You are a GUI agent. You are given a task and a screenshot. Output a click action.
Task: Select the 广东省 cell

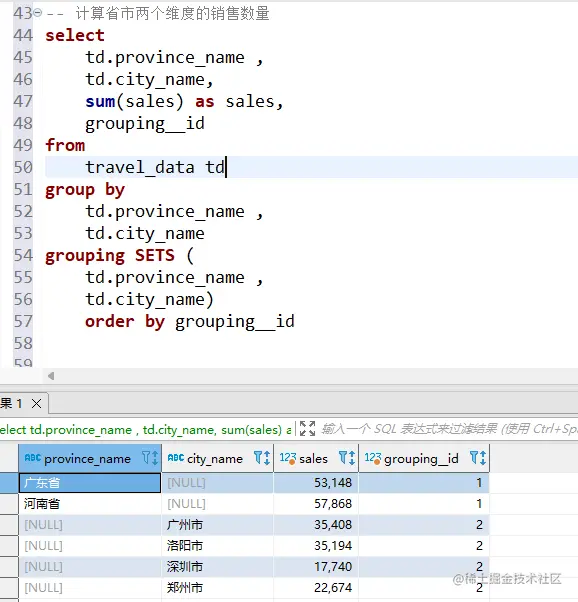click(x=90, y=483)
